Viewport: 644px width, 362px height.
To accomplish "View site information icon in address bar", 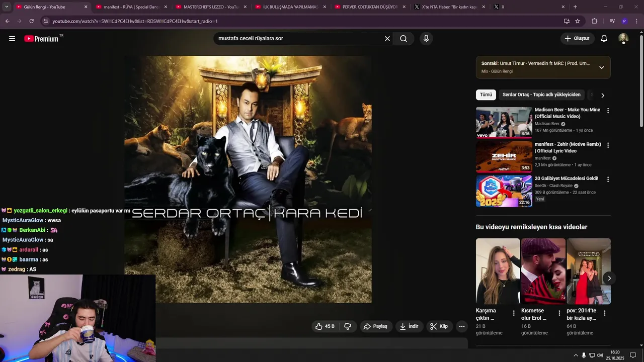I will [x=46, y=21].
